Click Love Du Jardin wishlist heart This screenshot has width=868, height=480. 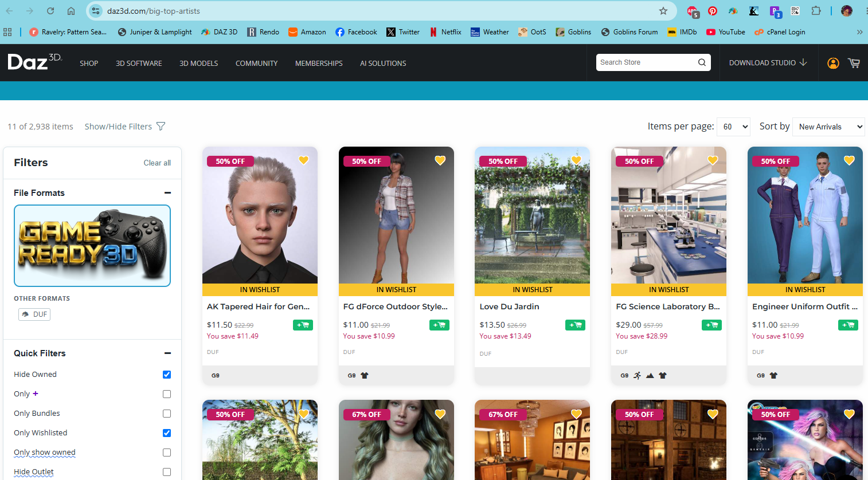[x=576, y=160]
